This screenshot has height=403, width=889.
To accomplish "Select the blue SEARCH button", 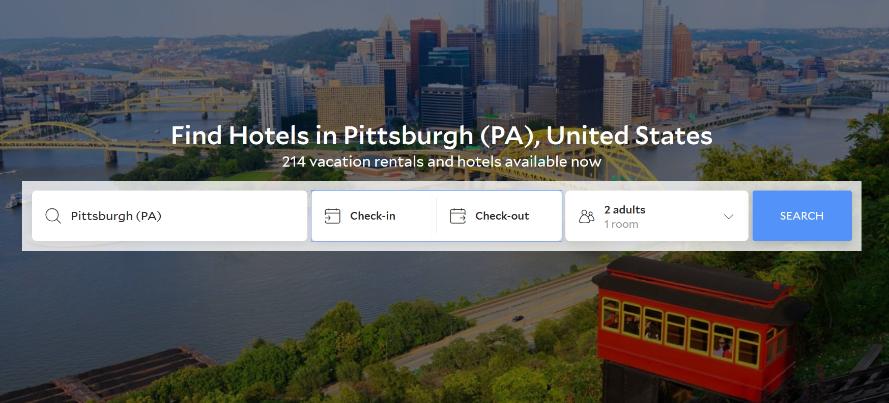I will click(x=802, y=216).
